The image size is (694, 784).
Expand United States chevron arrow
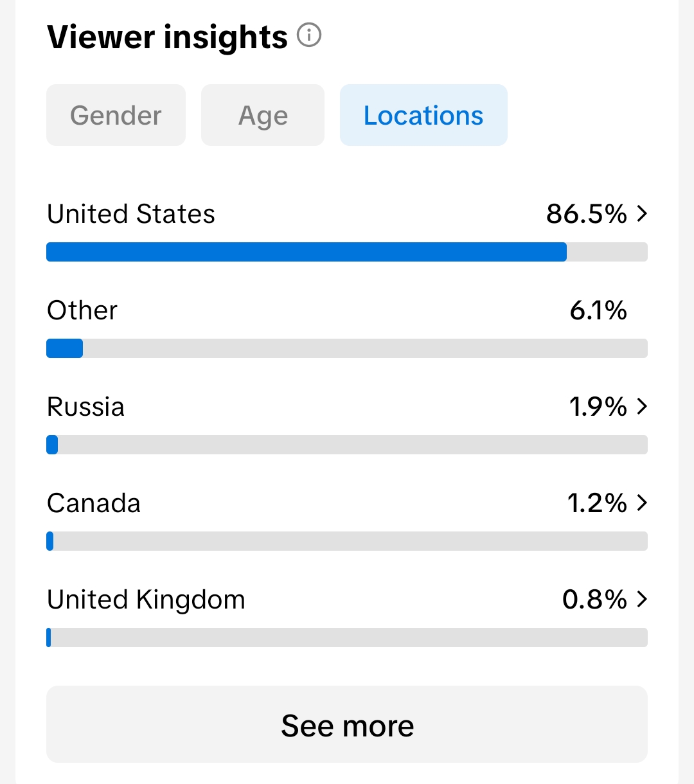(641, 213)
